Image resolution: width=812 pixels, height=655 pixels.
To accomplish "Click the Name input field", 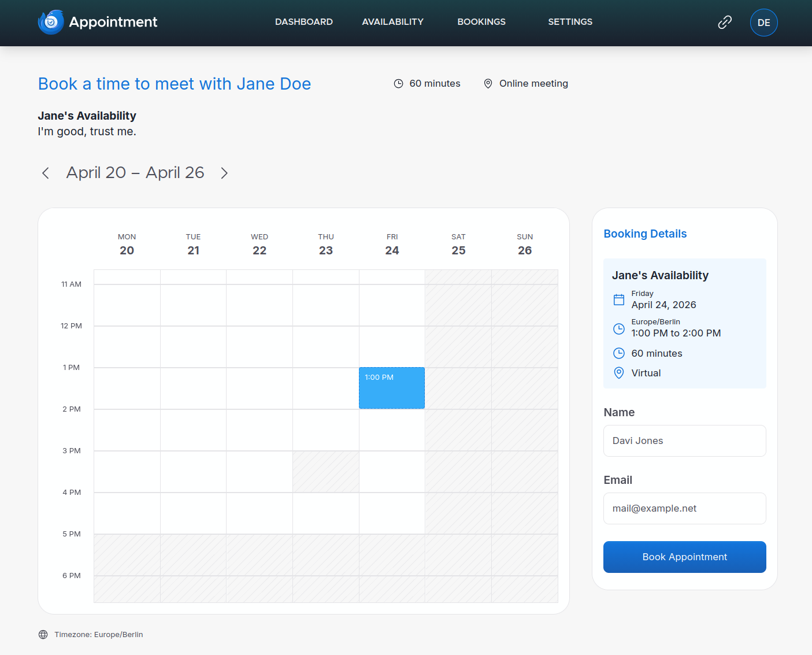I will click(x=684, y=441).
